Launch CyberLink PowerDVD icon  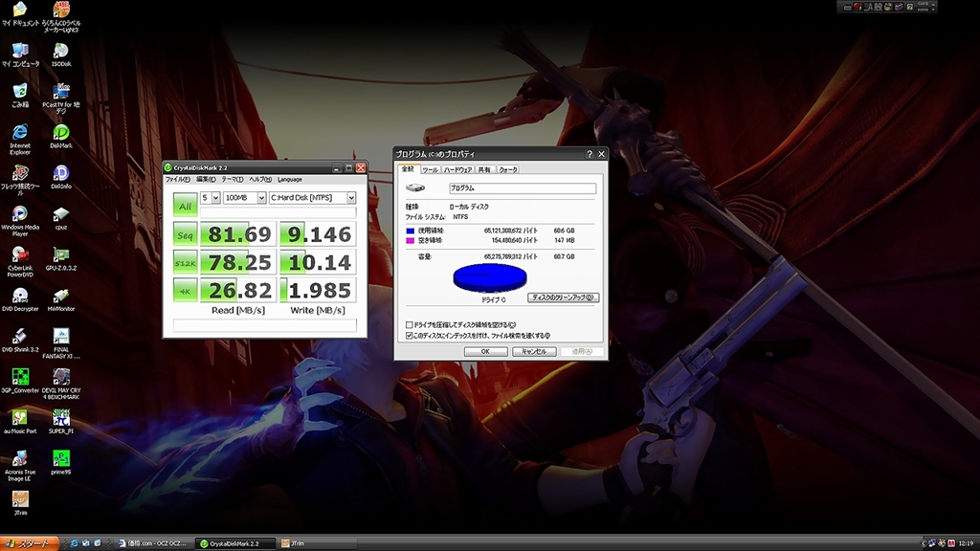coord(20,262)
